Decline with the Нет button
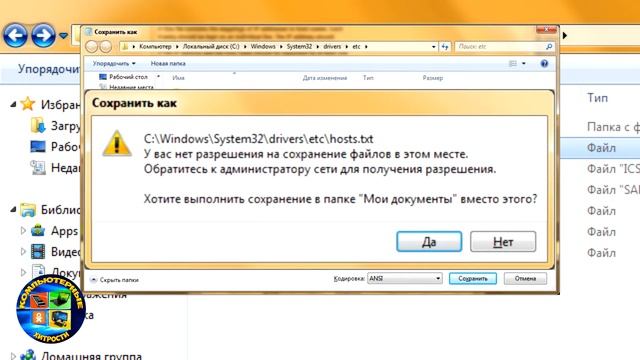Image resolution: width=640 pixels, height=360 pixels. pos(503,242)
